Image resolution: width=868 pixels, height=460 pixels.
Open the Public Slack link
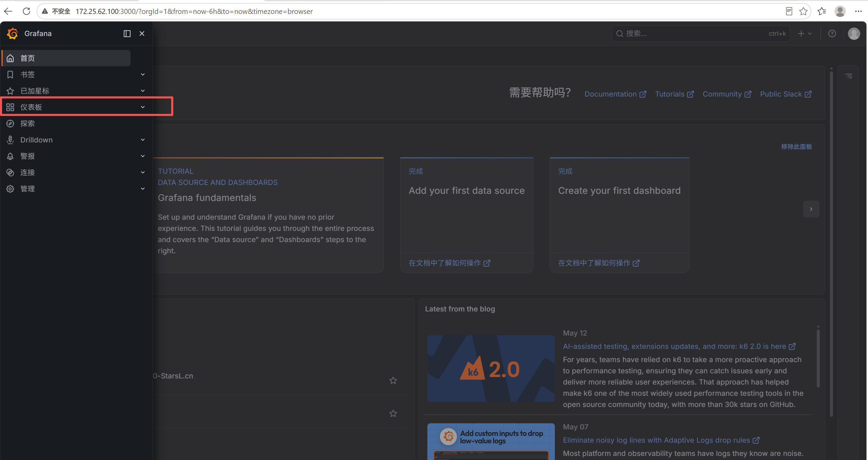[786, 94]
